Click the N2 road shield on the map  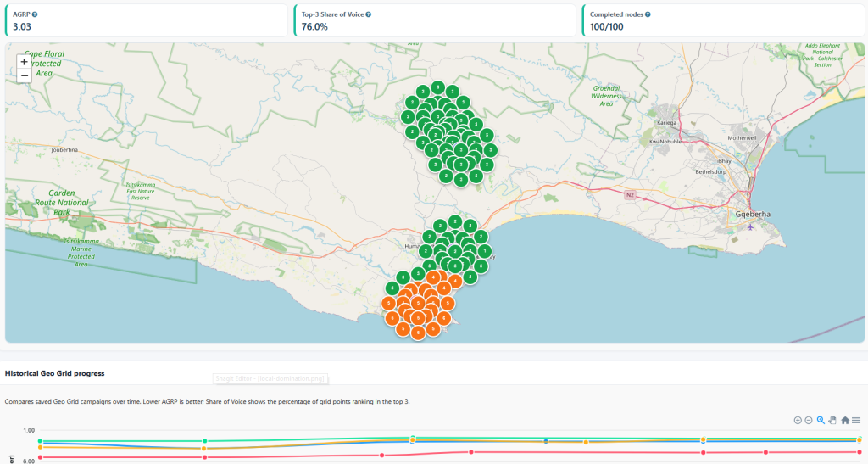(630, 195)
